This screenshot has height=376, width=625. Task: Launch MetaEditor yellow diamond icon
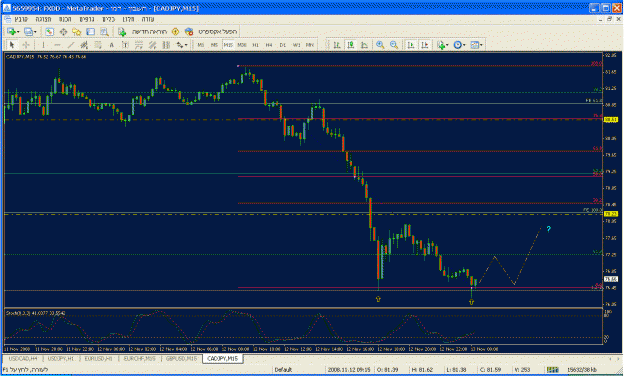[175, 31]
